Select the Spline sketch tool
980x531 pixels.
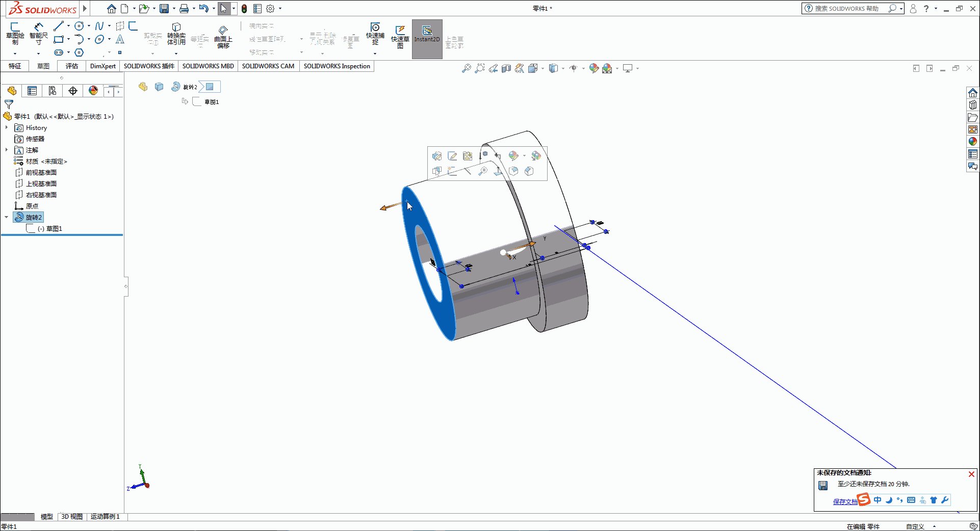99,26
